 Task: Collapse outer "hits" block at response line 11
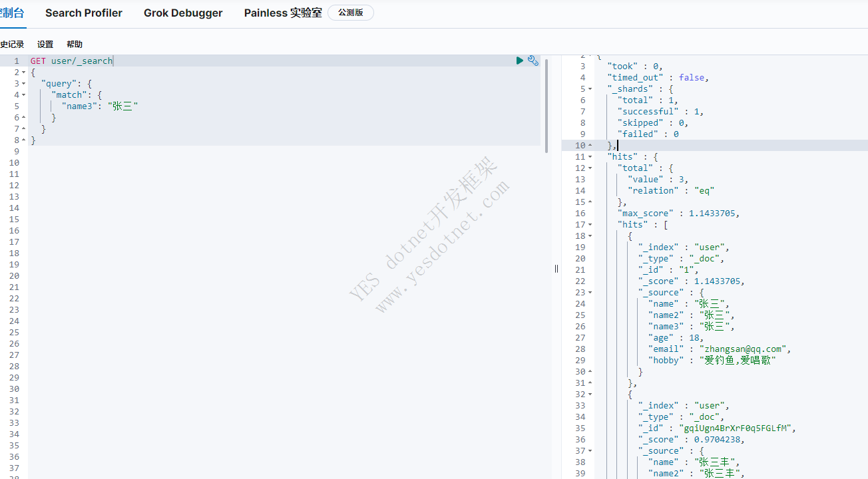click(x=590, y=156)
